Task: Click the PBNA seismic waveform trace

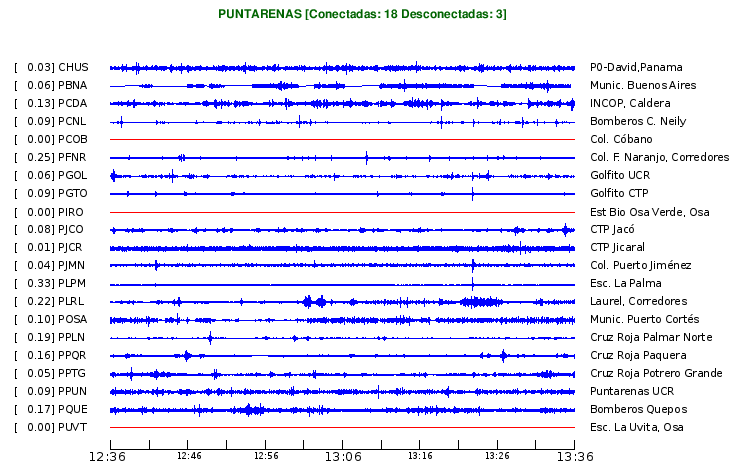Action: (340, 86)
